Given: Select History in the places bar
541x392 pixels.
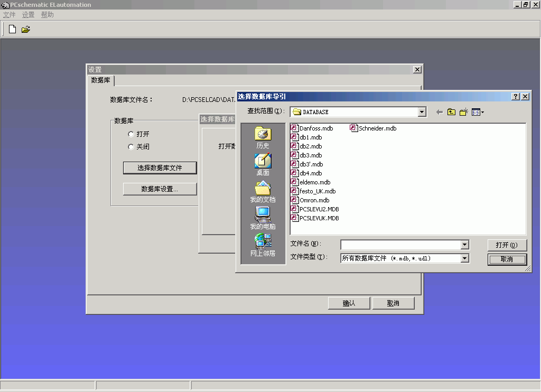Looking at the screenshot, I should (x=263, y=137).
